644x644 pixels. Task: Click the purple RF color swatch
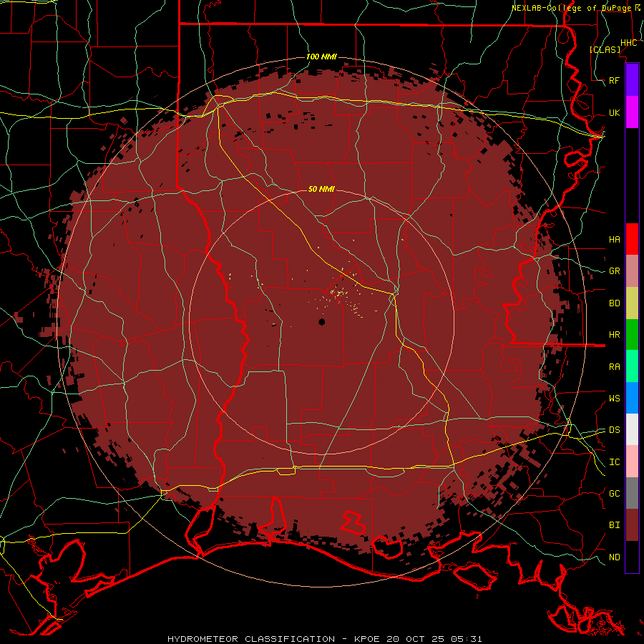click(632, 80)
